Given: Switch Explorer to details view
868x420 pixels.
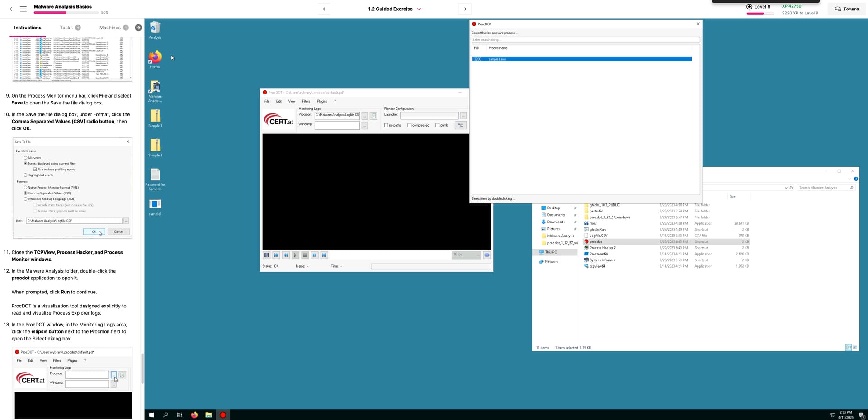Looking at the screenshot, I should coord(849,348).
